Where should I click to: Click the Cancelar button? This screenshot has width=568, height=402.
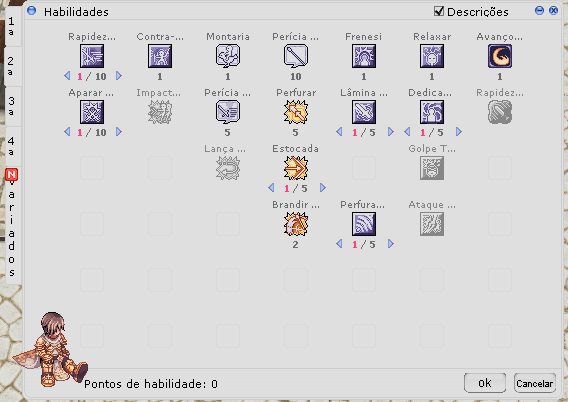pos(535,383)
